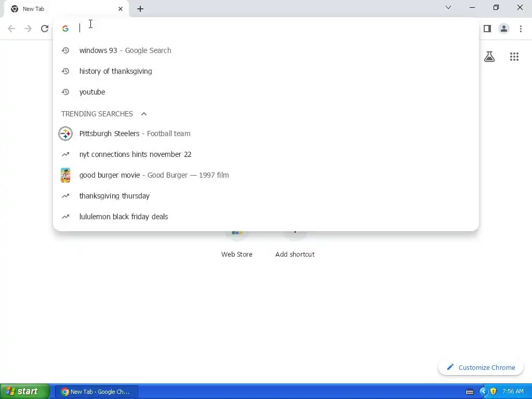Click the browser back arrow
The width and height of the screenshot is (532, 399).
pos(11,29)
